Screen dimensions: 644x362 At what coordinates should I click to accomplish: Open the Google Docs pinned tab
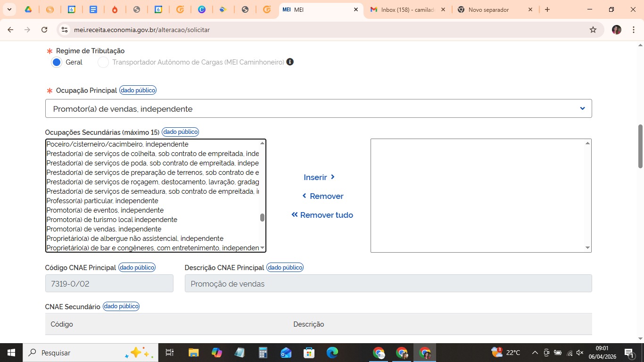pyautogui.click(x=93, y=9)
